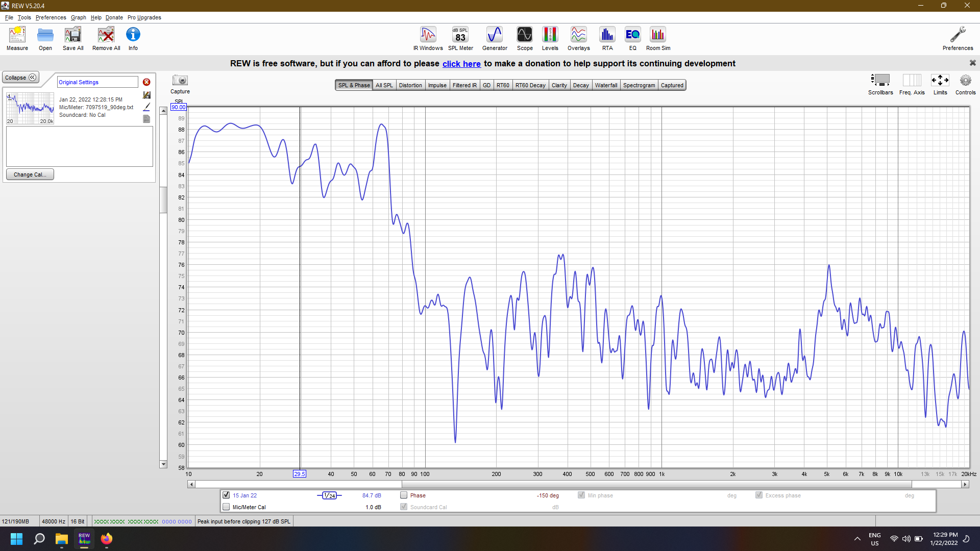This screenshot has width=980, height=551.
Task: Toggle the Soundcard Cal checkbox
Action: tap(404, 507)
